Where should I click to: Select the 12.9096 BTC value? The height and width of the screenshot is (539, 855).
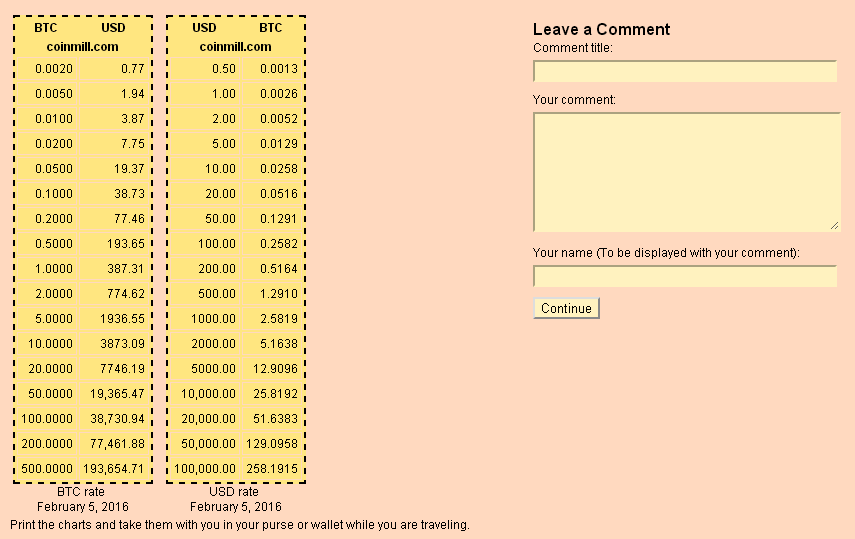tap(275, 369)
